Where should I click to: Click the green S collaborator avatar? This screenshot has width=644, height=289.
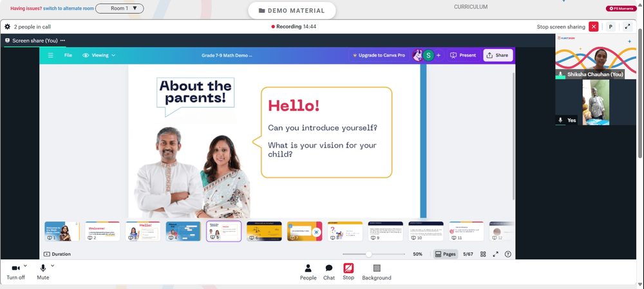coord(428,55)
